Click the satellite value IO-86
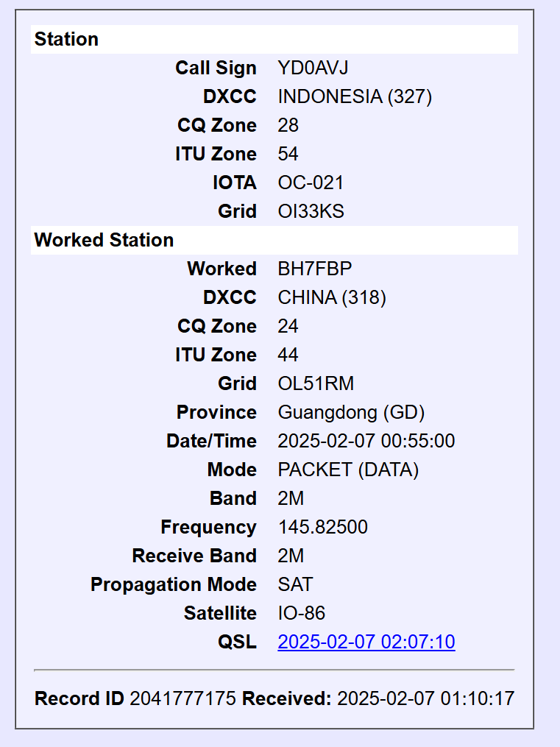The height and width of the screenshot is (747, 560). click(301, 613)
